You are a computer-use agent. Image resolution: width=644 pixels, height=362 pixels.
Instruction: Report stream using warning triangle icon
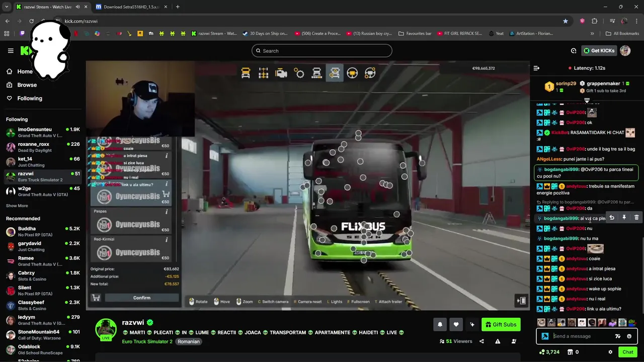(x=498, y=341)
